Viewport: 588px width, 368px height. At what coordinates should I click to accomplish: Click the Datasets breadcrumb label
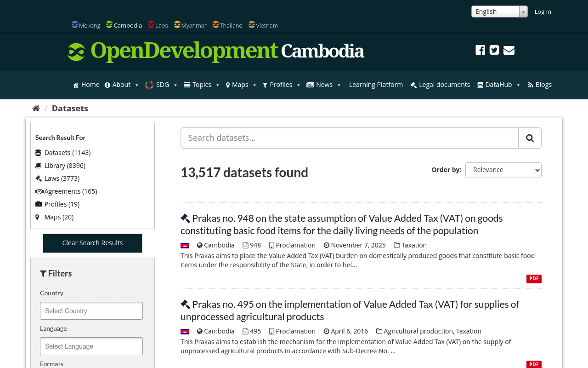coord(70,109)
